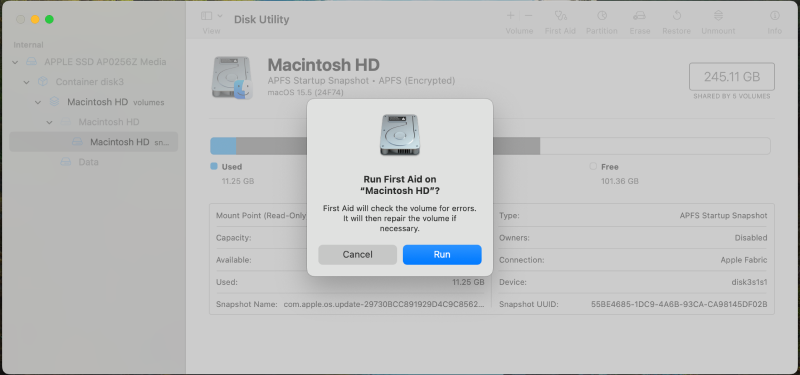Collapse the dimmed Macintosh HD chevron
Screen dimensions: 800x375
49,122
